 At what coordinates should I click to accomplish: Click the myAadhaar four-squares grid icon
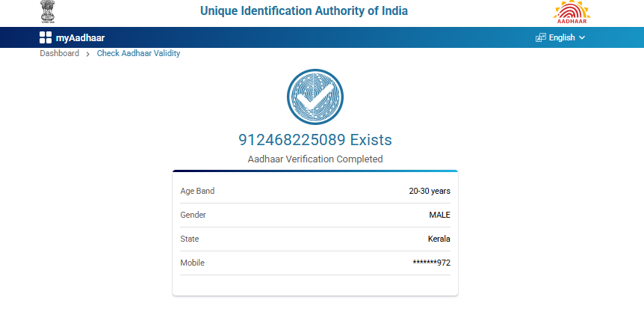coord(46,37)
